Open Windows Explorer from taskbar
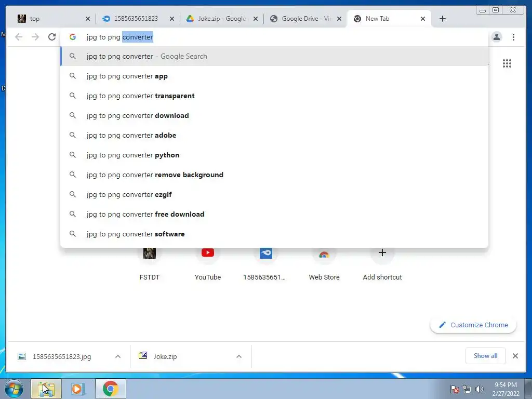The height and width of the screenshot is (399, 532). pos(46,389)
